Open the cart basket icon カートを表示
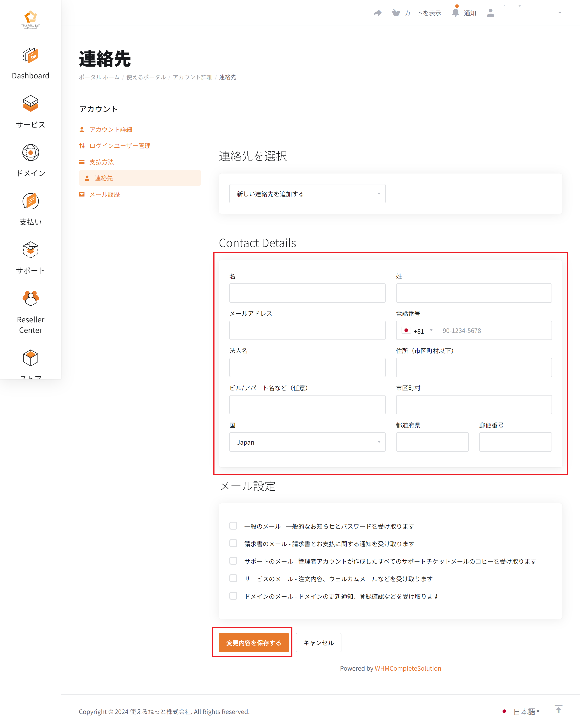580x728 pixels. pyautogui.click(x=396, y=13)
